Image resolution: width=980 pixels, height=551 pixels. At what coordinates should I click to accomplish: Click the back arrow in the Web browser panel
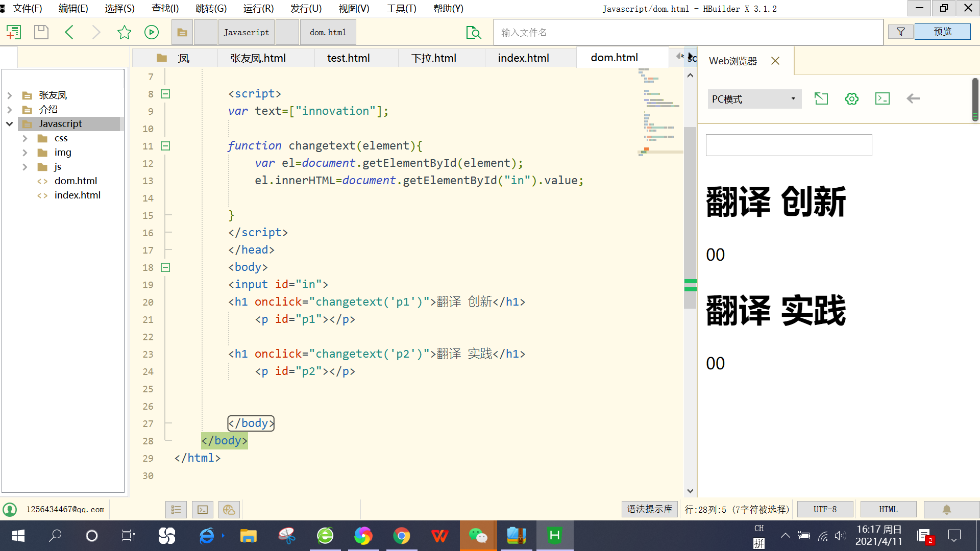(x=913, y=98)
